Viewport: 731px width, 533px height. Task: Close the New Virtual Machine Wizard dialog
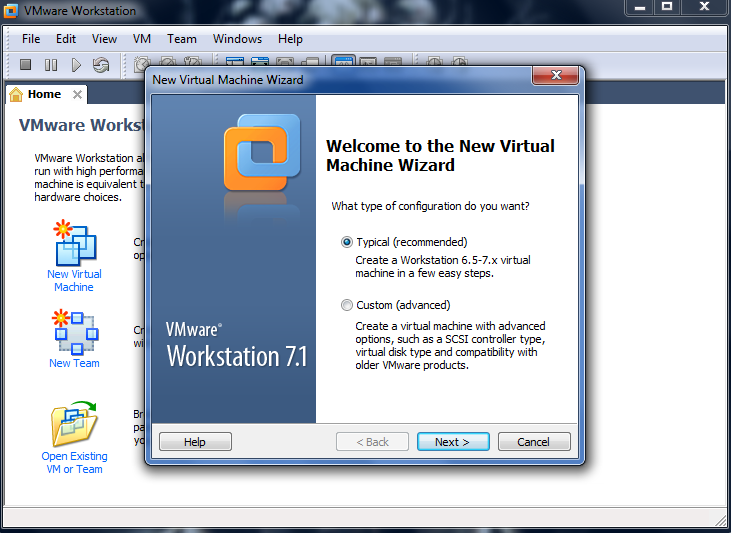click(x=556, y=75)
